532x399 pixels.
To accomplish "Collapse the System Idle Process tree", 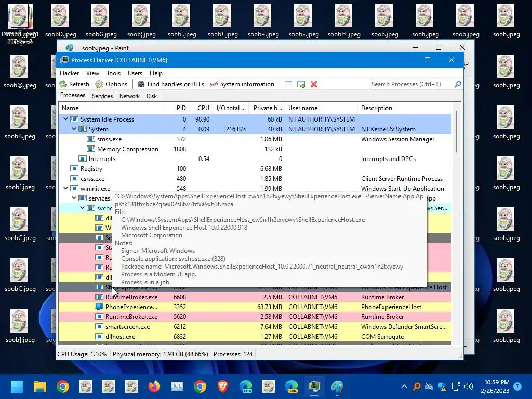I will point(66,119).
